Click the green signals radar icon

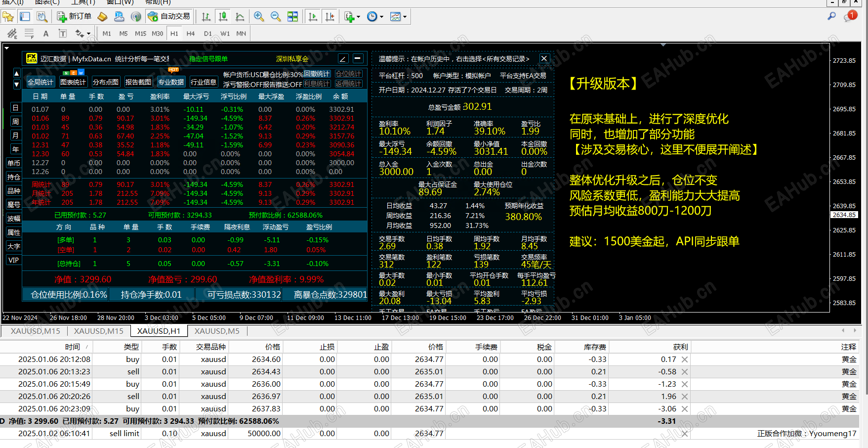tap(136, 17)
